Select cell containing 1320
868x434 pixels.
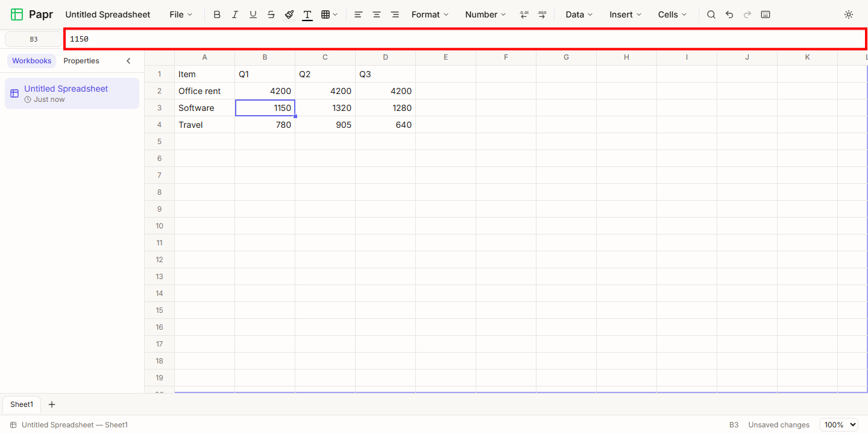click(x=325, y=108)
